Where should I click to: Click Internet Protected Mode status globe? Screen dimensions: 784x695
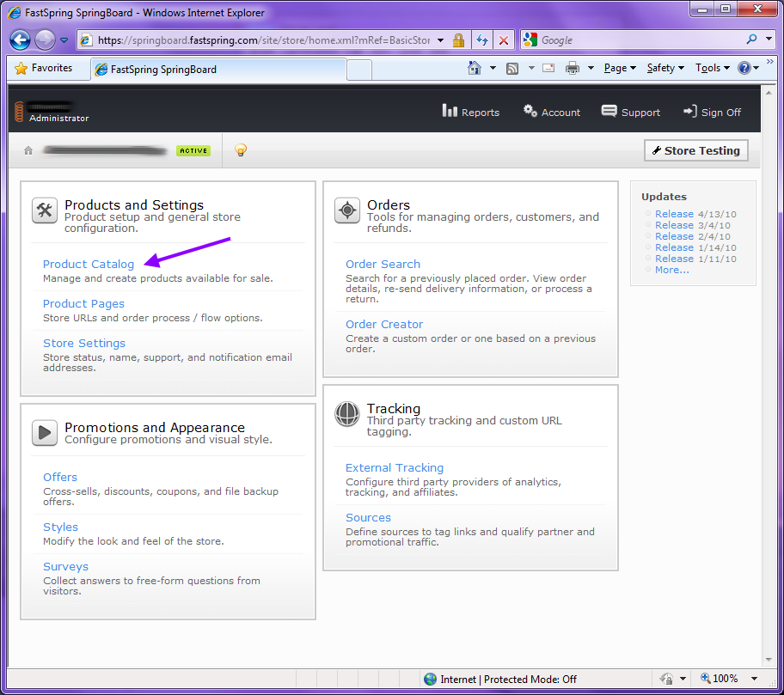[430, 679]
